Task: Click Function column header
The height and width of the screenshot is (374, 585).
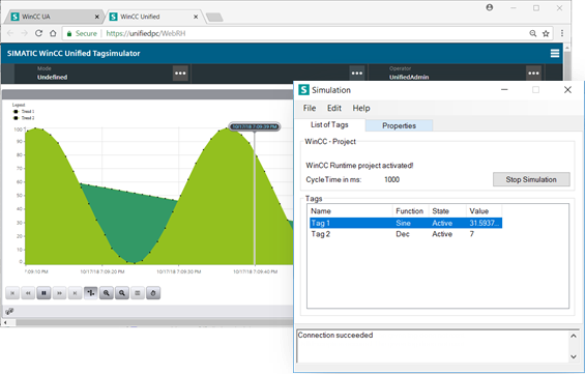Action: [x=410, y=211]
